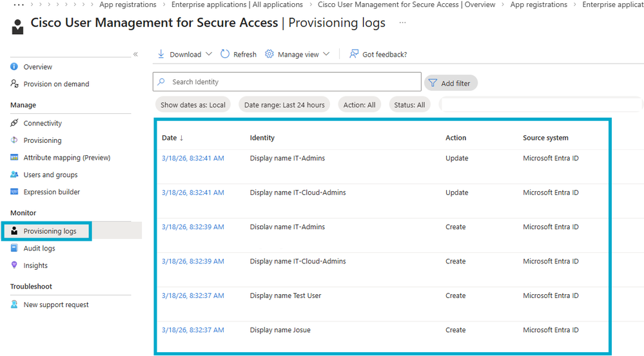Click Enterprise applications | All applications breadcrumb
This screenshot has width=644, height=356.
(x=237, y=5)
